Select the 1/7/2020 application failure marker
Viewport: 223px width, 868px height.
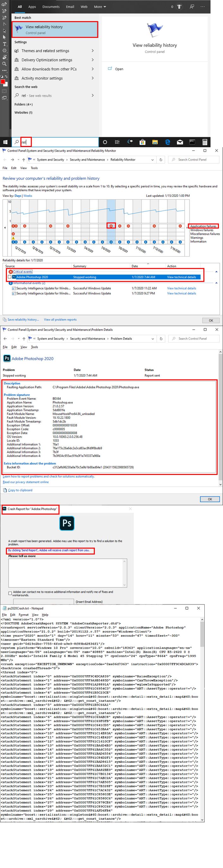coord(111,226)
